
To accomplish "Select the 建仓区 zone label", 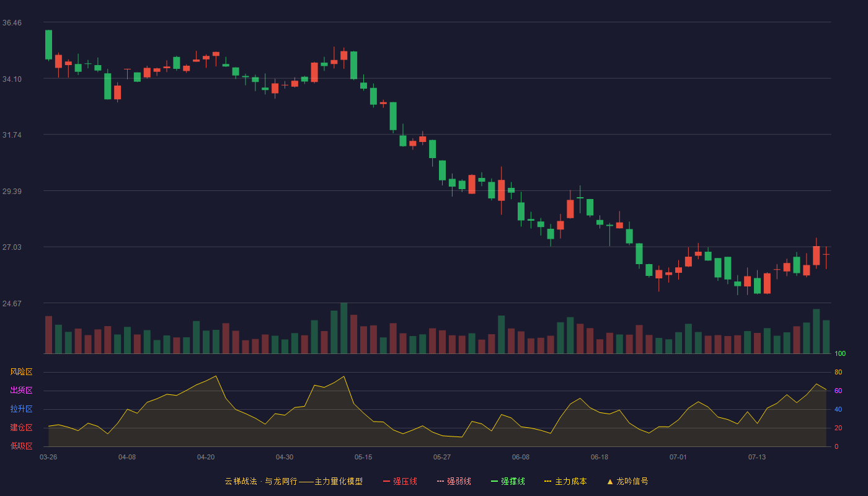I will pyautogui.click(x=21, y=428).
